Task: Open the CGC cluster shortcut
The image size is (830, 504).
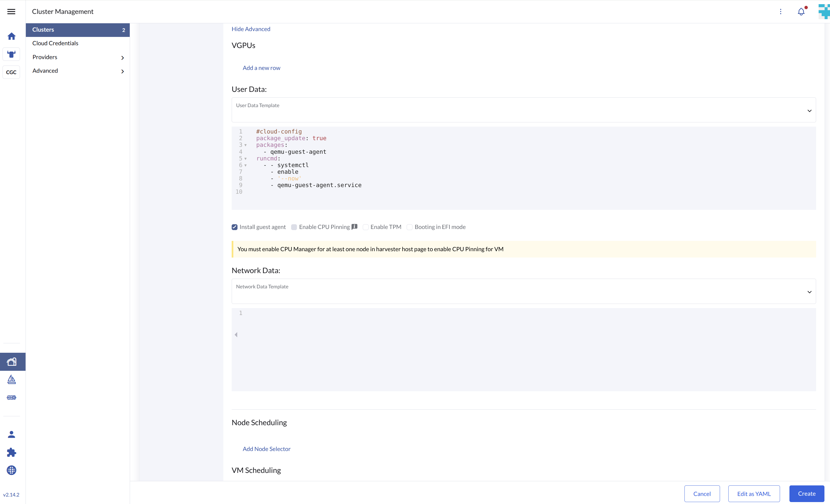Action: pyautogui.click(x=11, y=72)
